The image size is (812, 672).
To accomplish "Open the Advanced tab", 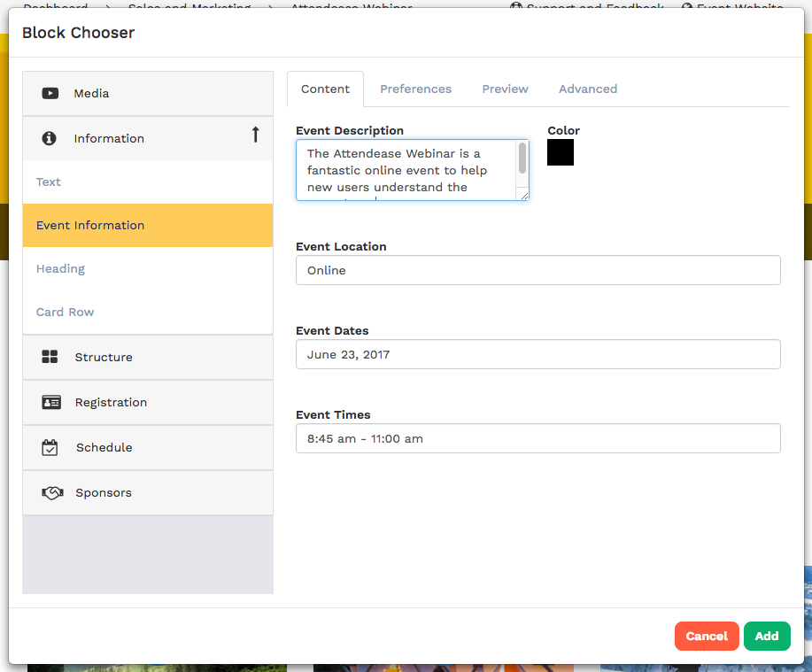I will coord(588,89).
